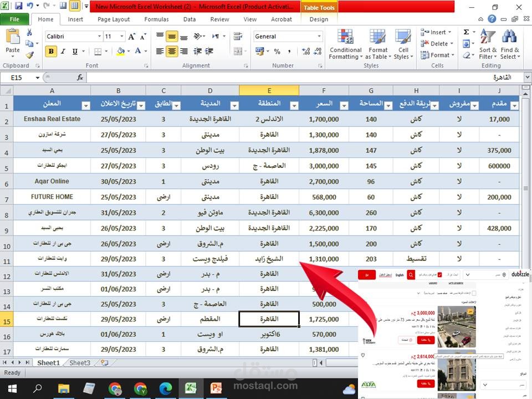
Task: Click the Format Painter brush icon
Action: tap(29, 55)
